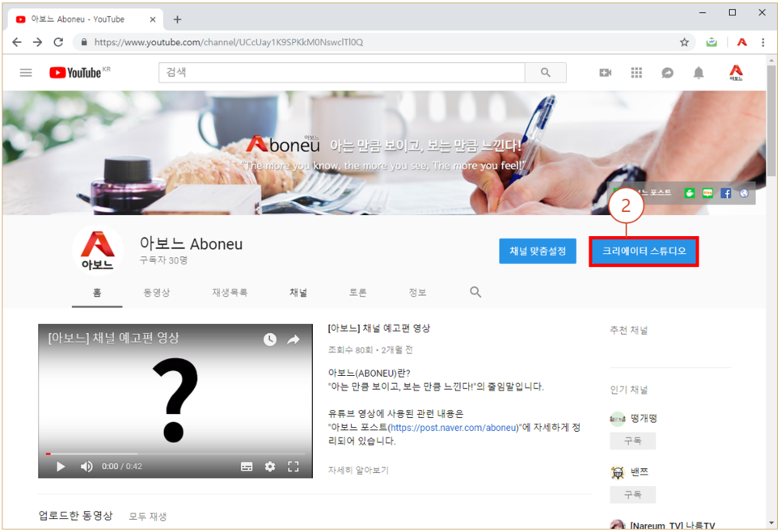Play the channel trailer video
This screenshot has height=532, width=781.
coord(61,467)
